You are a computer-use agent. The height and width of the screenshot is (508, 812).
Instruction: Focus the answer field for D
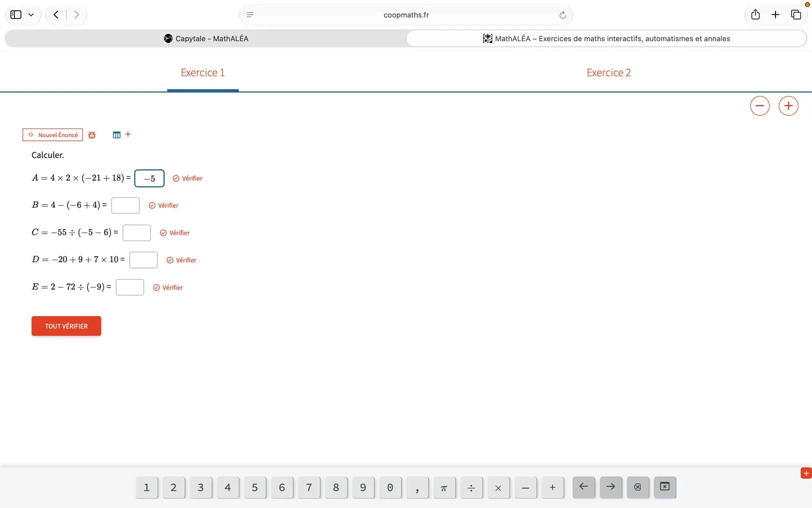pyautogui.click(x=144, y=260)
